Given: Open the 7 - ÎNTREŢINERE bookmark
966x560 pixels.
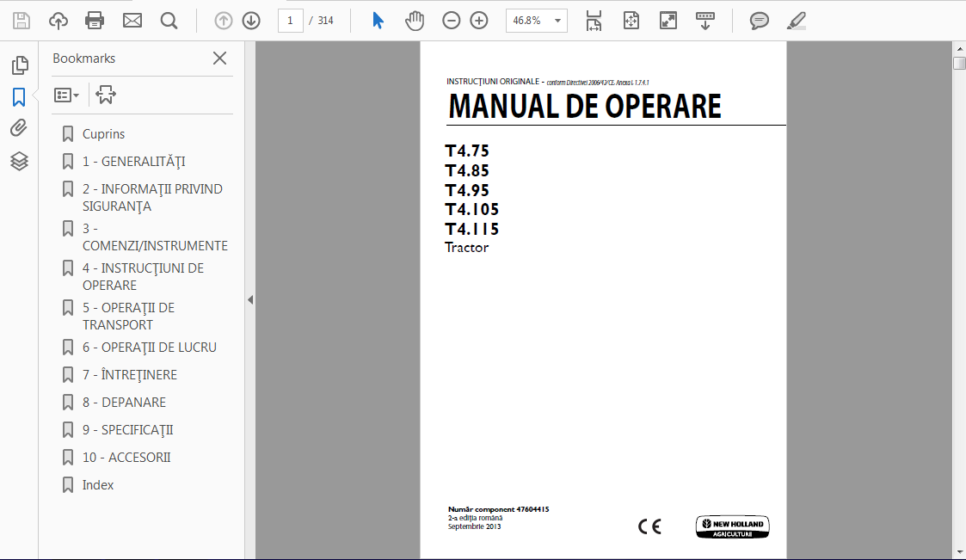Looking at the screenshot, I should click(x=129, y=374).
